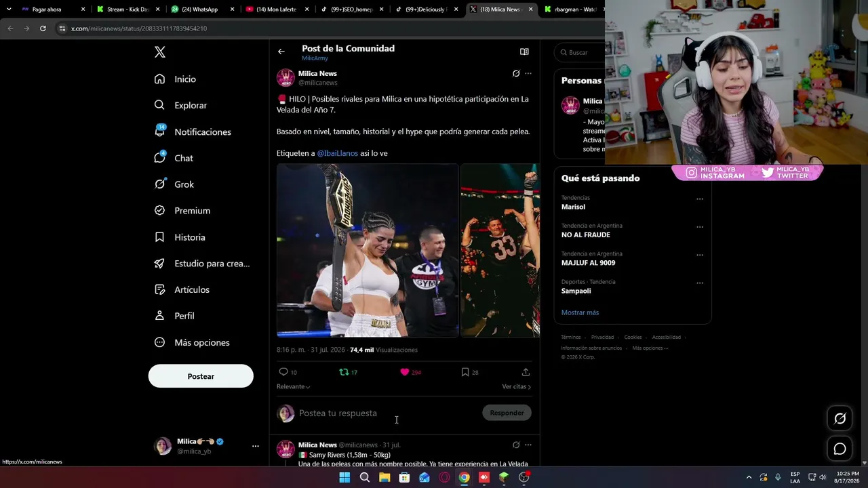Open the Windows Start menu
The image size is (868, 488).
pyautogui.click(x=344, y=477)
